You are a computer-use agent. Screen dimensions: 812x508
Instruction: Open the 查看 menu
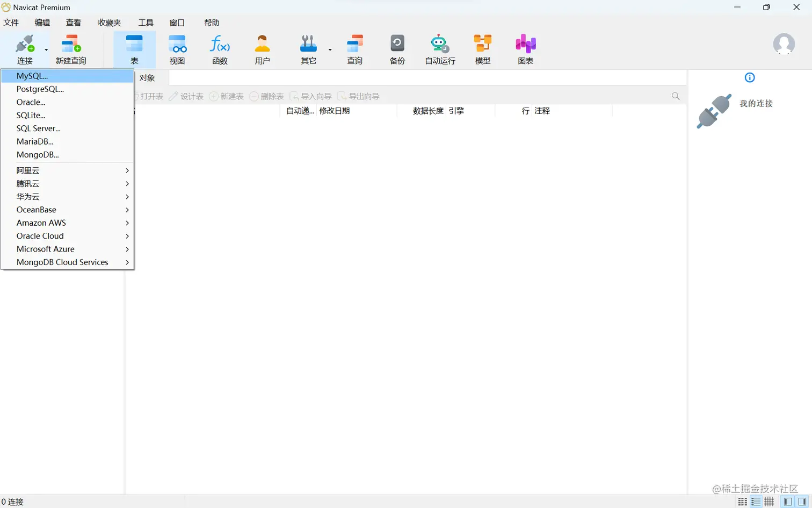pos(74,23)
